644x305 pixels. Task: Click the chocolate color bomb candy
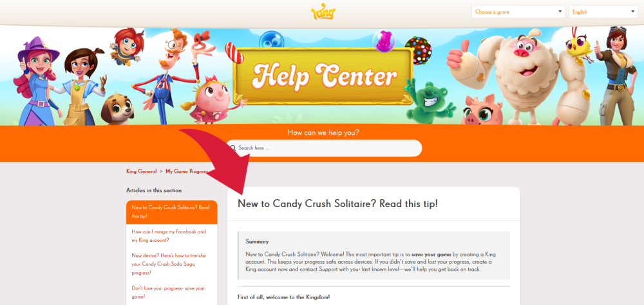pyautogui.click(x=418, y=50)
